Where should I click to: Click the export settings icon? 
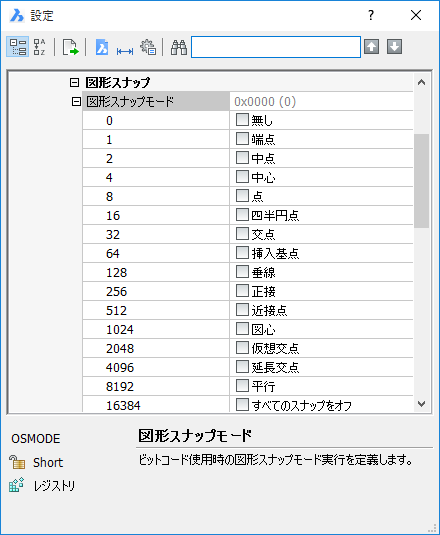[70, 47]
